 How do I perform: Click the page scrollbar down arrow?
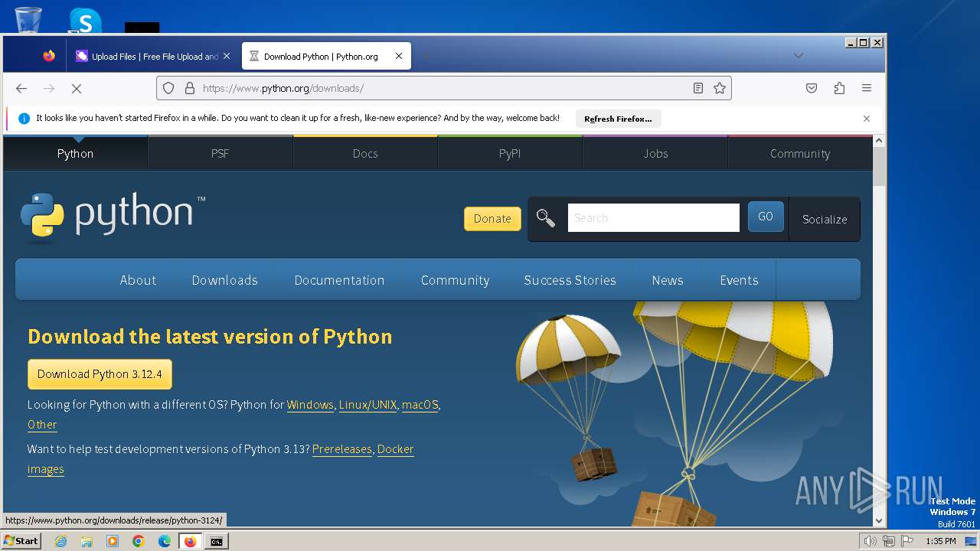[x=879, y=520]
